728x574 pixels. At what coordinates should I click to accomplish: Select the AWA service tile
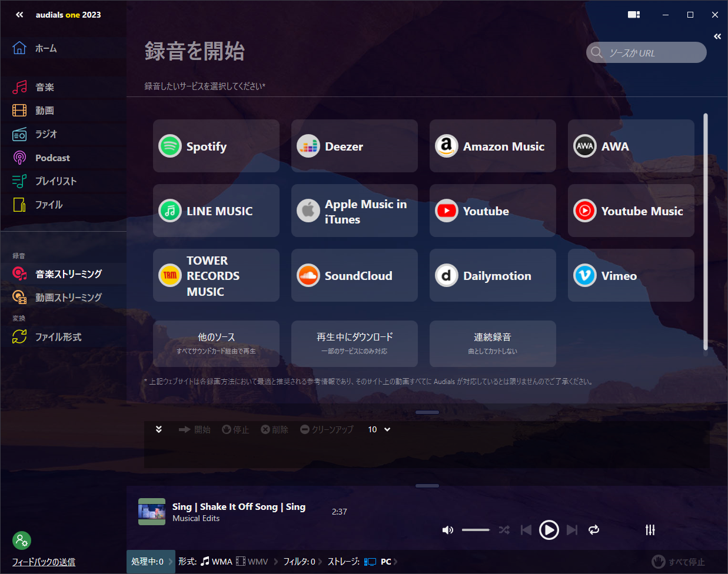631,146
